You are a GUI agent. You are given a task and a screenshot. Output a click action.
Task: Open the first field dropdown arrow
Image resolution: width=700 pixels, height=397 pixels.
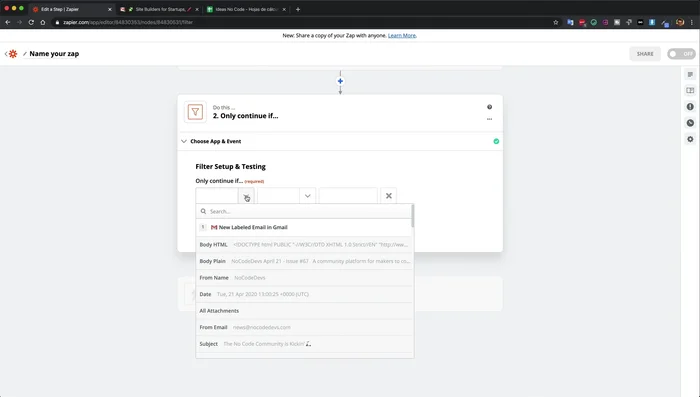(246, 196)
